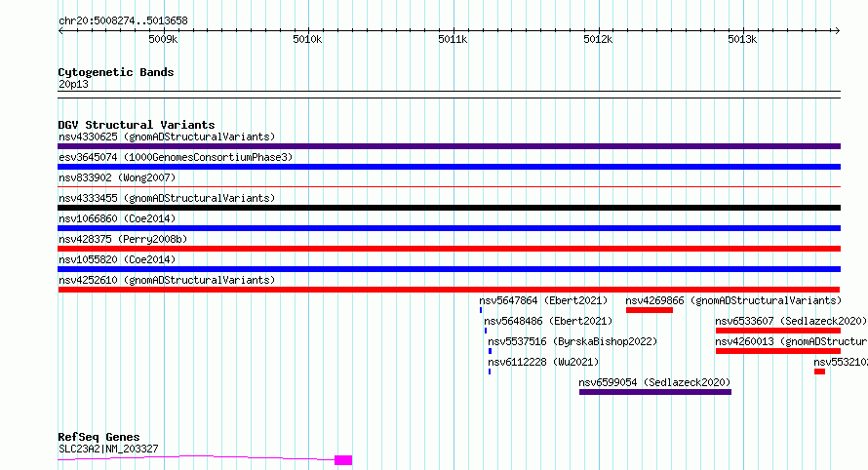Click the DGV Structural Variants track title
The height and width of the screenshot is (470, 868).
pyautogui.click(x=137, y=125)
